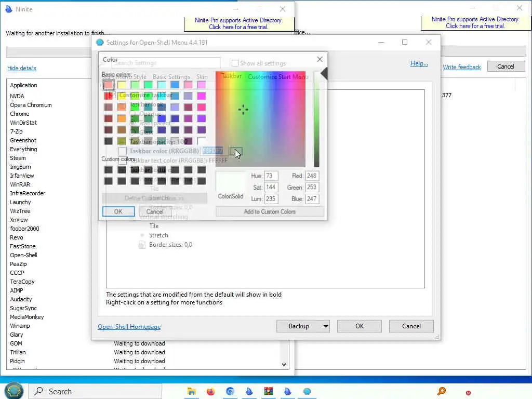The image size is (532, 399).
Task: Select the light pink swatch, first basic color
Action: point(109,85)
